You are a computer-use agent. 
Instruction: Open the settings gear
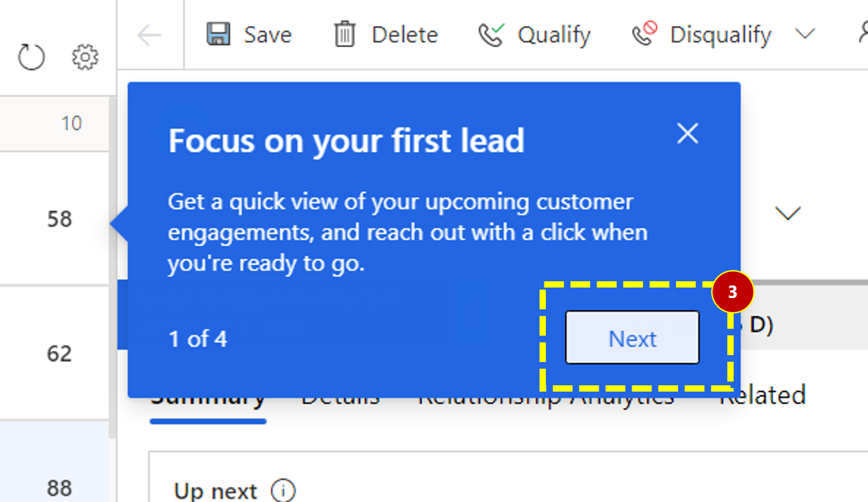(84, 57)
